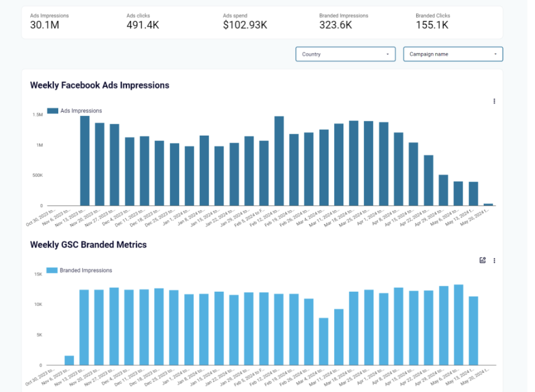Open the Weekly GSC Branded Metrics three-dot menu
Screen dimensions: 535x392
(494, 260)
